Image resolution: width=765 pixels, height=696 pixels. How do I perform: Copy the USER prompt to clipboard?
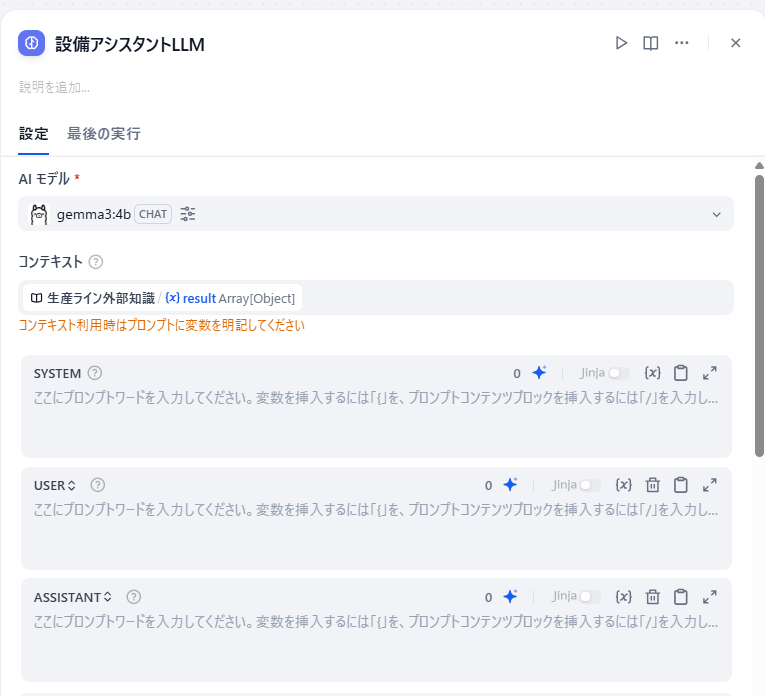681,485
